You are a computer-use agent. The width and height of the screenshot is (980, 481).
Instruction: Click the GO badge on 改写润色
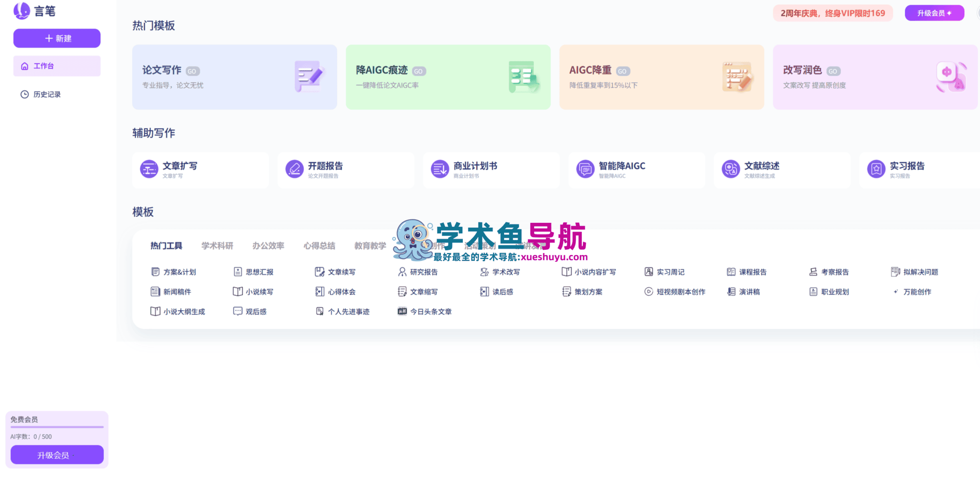pyautogui.click(x=833, y=71)
